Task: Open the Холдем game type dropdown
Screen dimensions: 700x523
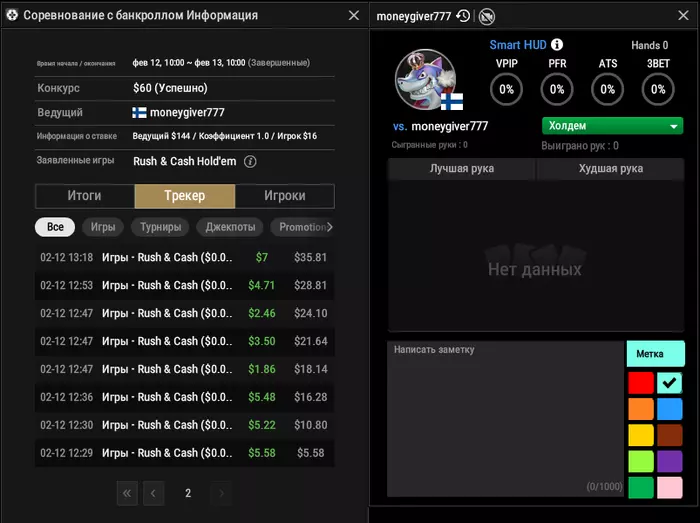Action: point(612,126)
